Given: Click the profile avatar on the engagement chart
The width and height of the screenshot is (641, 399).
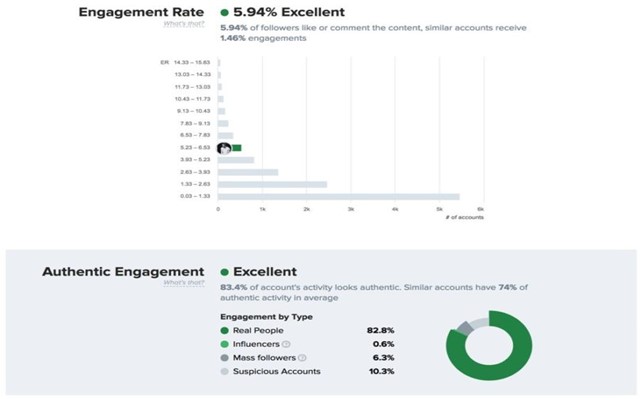Looking at the screenshot, I should (224, 148).
